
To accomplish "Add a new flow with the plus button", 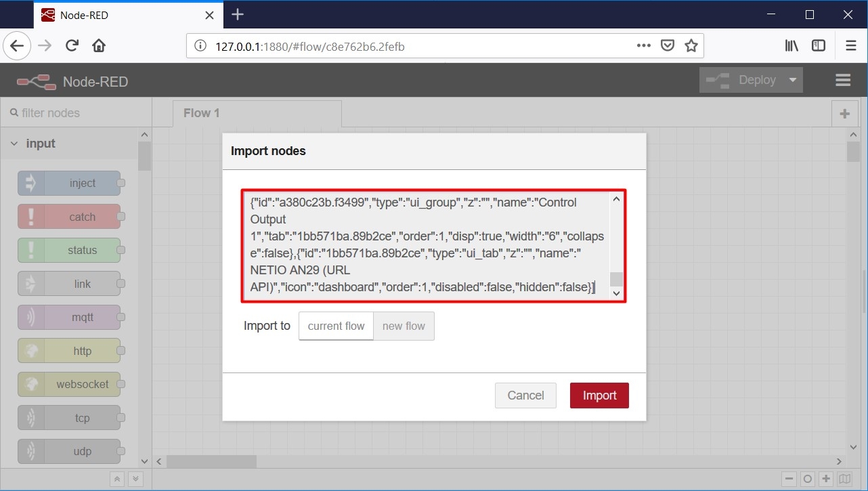I will (844, 114).
